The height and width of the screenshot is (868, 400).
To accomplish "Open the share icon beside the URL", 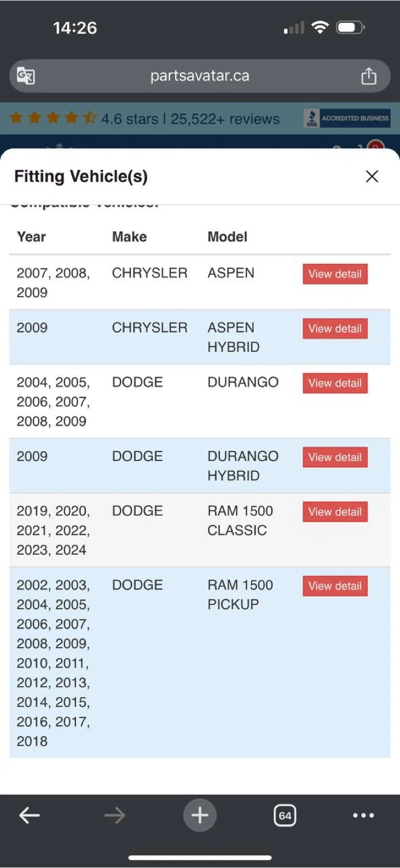I will [x=369, y=76].
